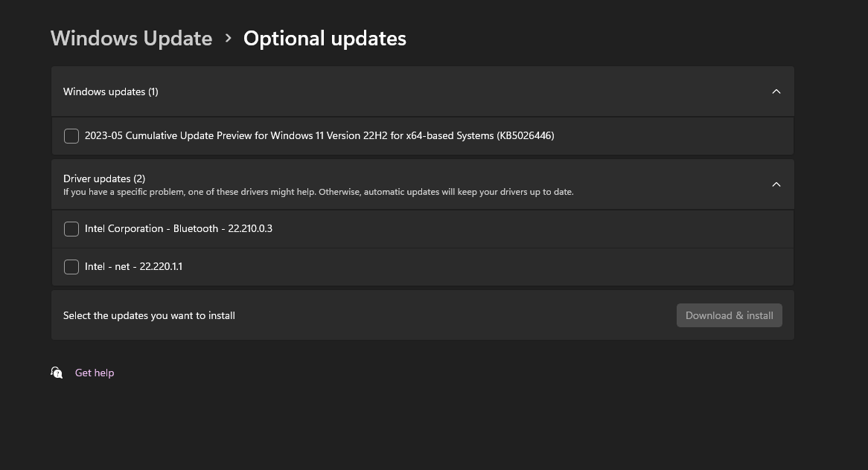The width and height of the screenshot is (868, 470).
Task: Click the Windows updates (1) header
Action: (111, 91)
